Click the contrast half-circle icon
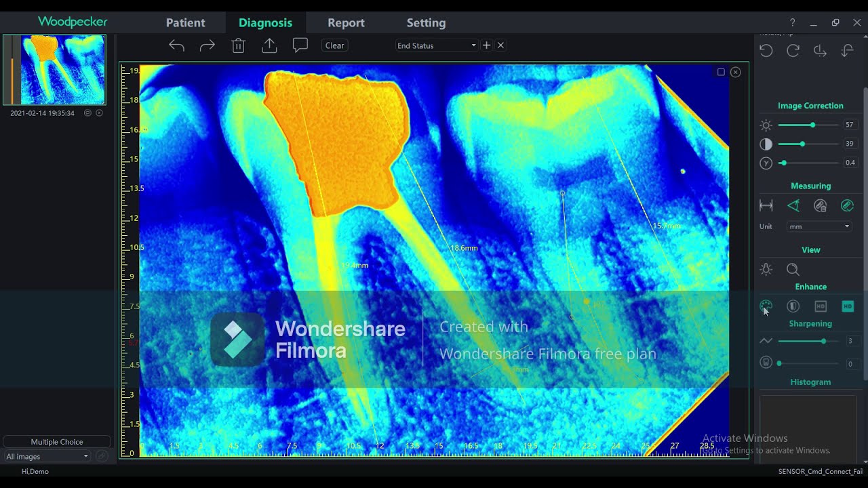Image resolution: width=868 pixels, height=488 pixels. tap(766, 144)
